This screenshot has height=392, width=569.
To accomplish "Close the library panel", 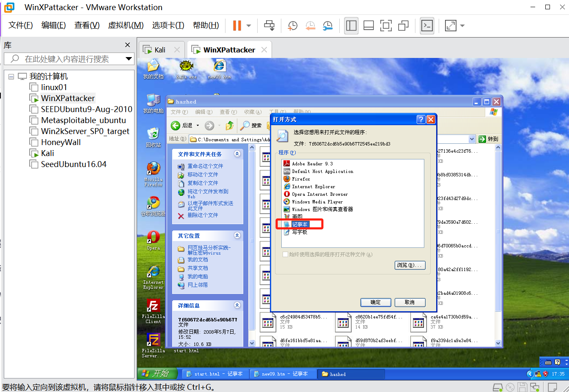I will tap(127, 45).
